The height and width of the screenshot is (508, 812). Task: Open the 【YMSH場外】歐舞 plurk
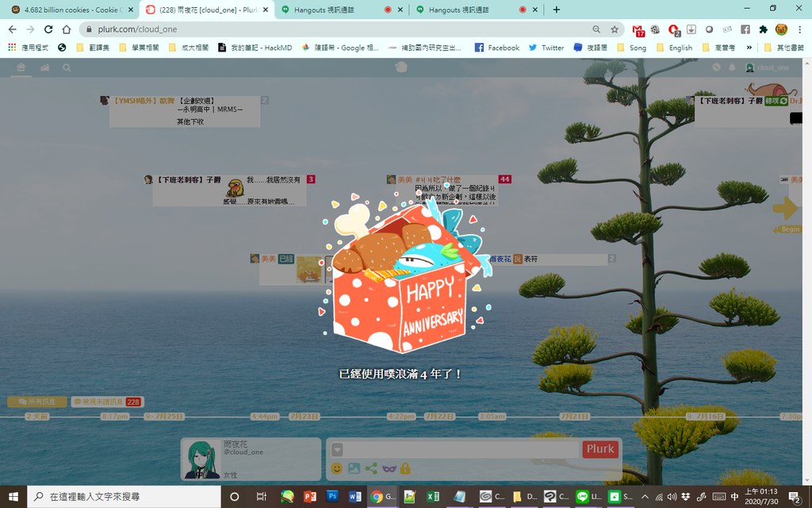[x=185, y=111]
